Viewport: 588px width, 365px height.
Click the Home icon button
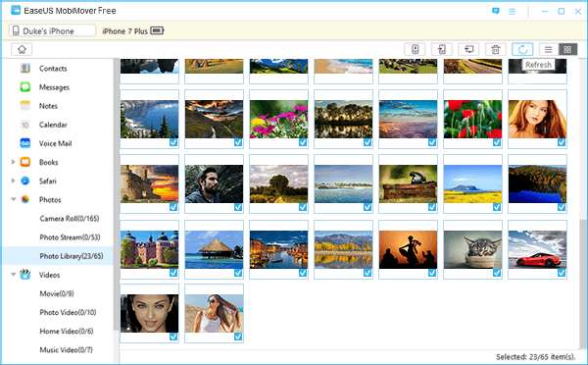(x=22, y=49)
